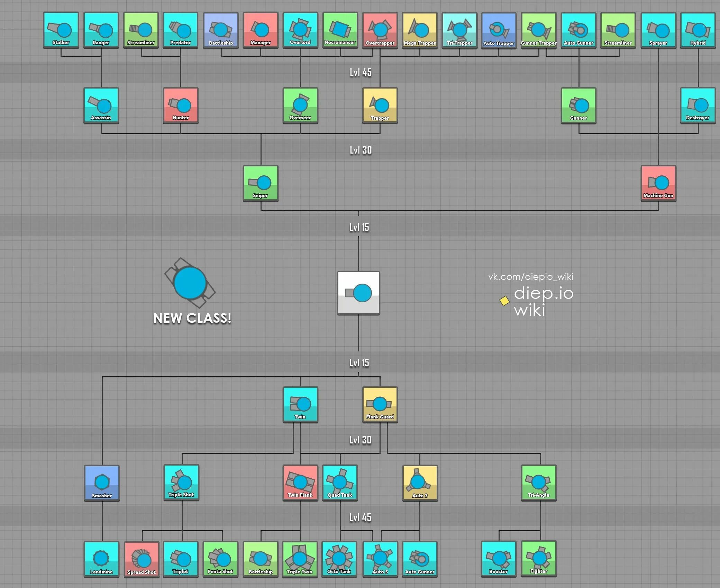
Task: Select the Tri-Angle tank tile
Action: 539,483
